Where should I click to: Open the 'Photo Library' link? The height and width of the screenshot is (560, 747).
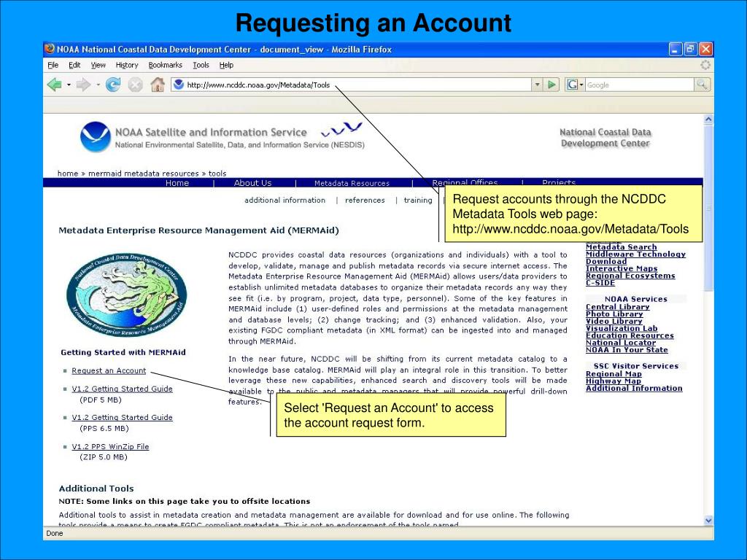tap(614, 314)
